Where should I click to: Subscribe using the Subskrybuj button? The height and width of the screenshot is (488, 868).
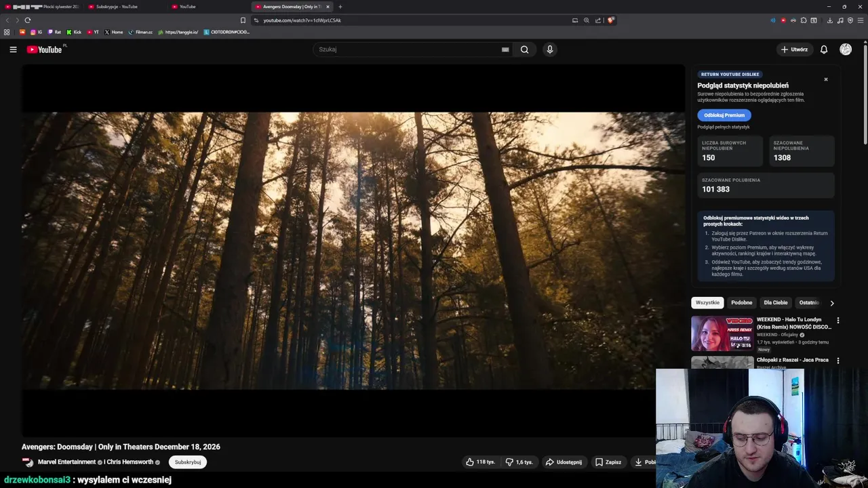(x=188, y=462)
